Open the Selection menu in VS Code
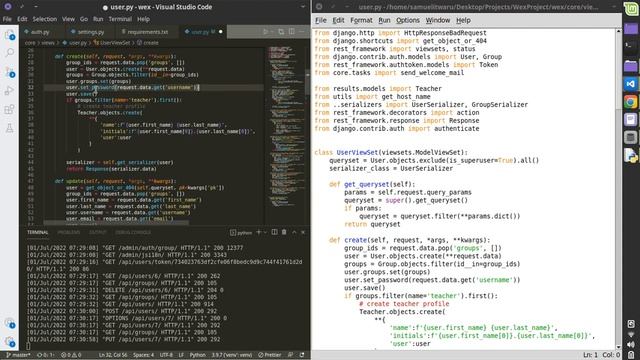640x360 pixels. [44, 19]
